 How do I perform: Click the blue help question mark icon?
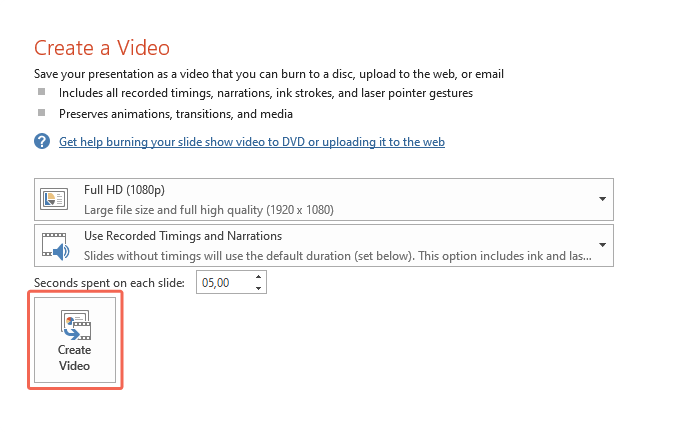pyautogui.click(x=42, y=141)
